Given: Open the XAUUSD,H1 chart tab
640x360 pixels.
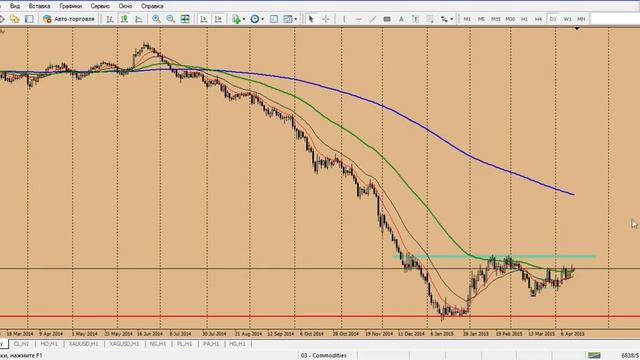Looking at the screenshot, I should [83, 344].
